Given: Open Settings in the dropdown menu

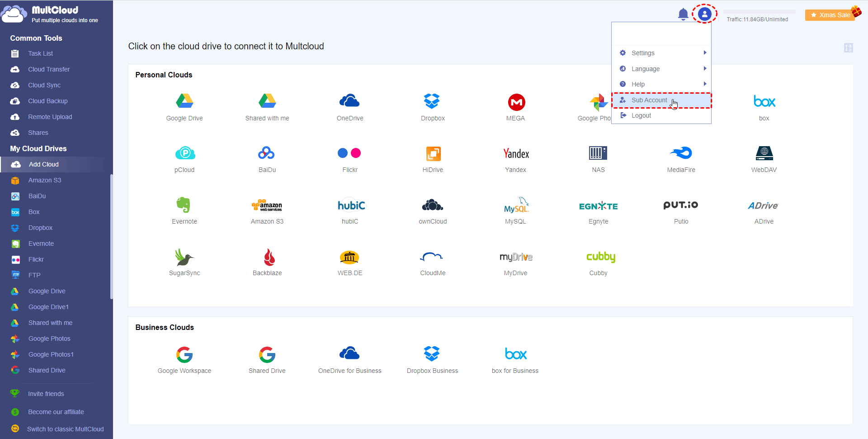Looking at the screenshot, I should (x=661, y=53).
